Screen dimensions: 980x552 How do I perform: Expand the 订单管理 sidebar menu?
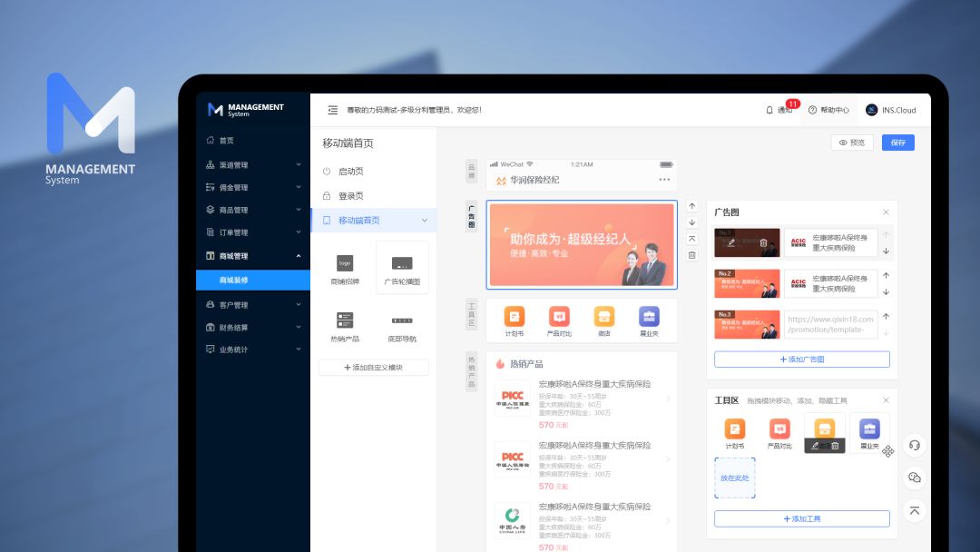coord(253,232)
